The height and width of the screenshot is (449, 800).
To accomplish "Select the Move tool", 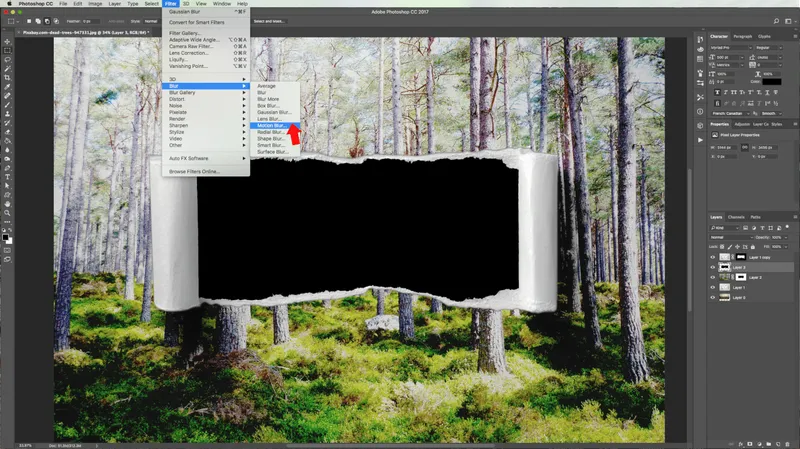I will coord(7,41).
